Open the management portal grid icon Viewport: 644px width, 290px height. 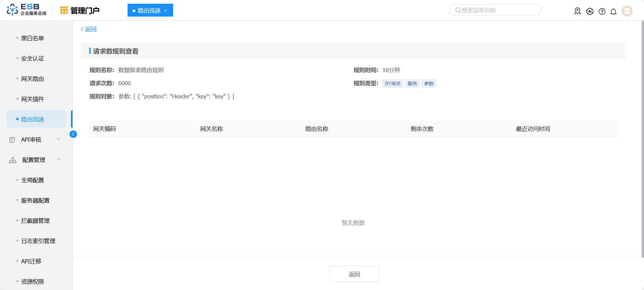pyautogui.click(x=64, y=10)
